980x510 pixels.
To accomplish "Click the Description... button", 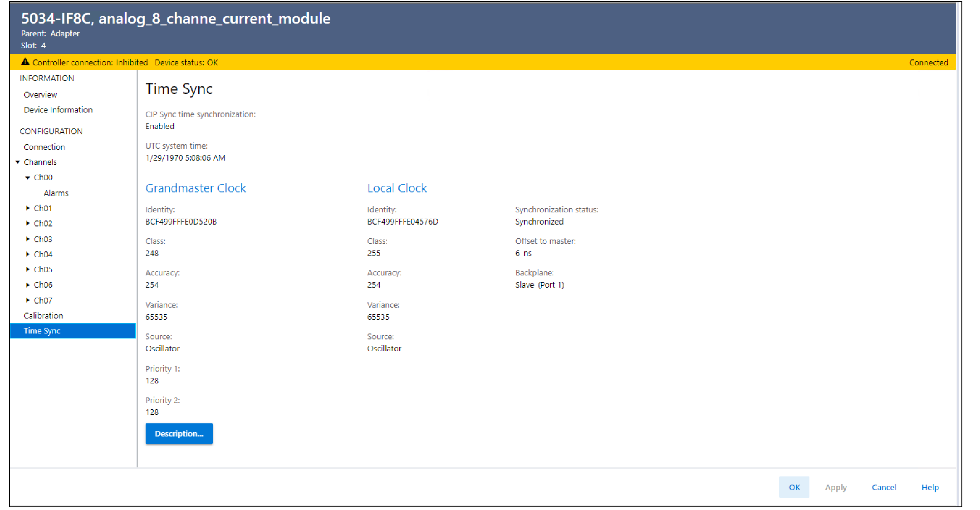I will [x=179, y=434].
